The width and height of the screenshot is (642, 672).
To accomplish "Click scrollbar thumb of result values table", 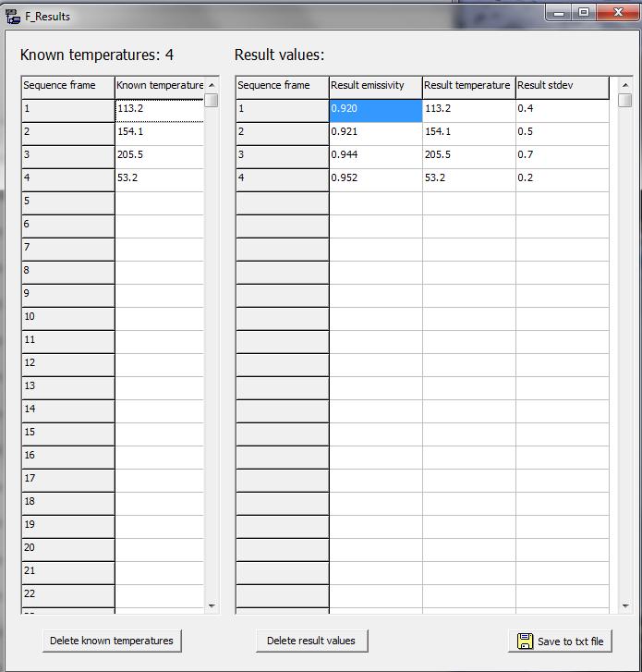I will pos(625,100).
